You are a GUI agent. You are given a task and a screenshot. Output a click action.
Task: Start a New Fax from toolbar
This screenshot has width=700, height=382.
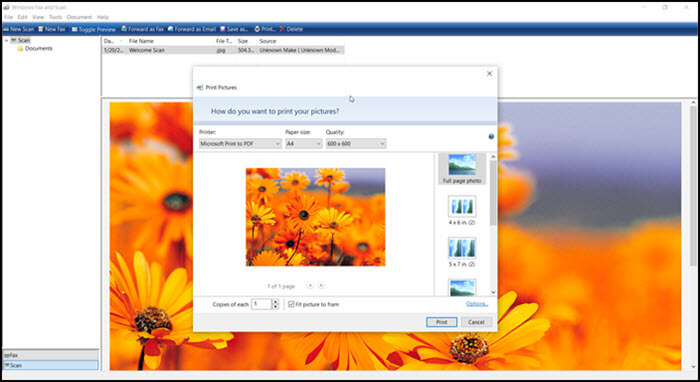(52, 29)
